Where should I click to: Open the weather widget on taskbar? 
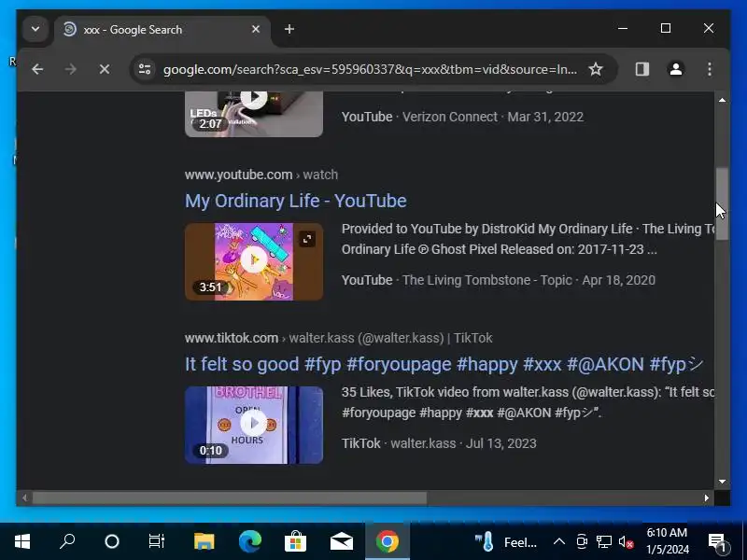point(506,542)
